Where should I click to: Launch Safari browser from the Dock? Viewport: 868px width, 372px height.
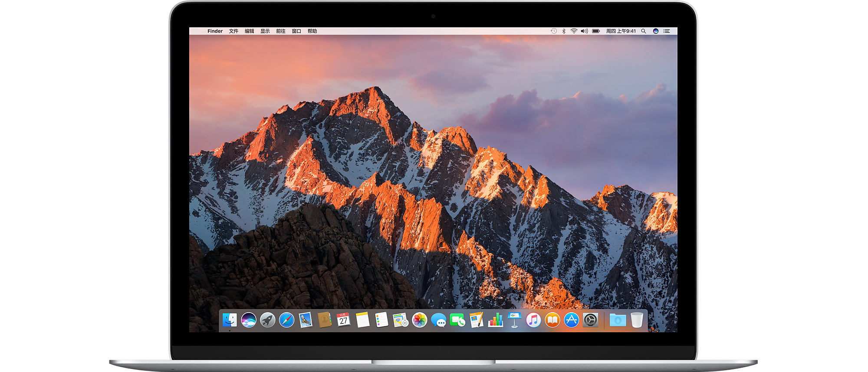286,320
